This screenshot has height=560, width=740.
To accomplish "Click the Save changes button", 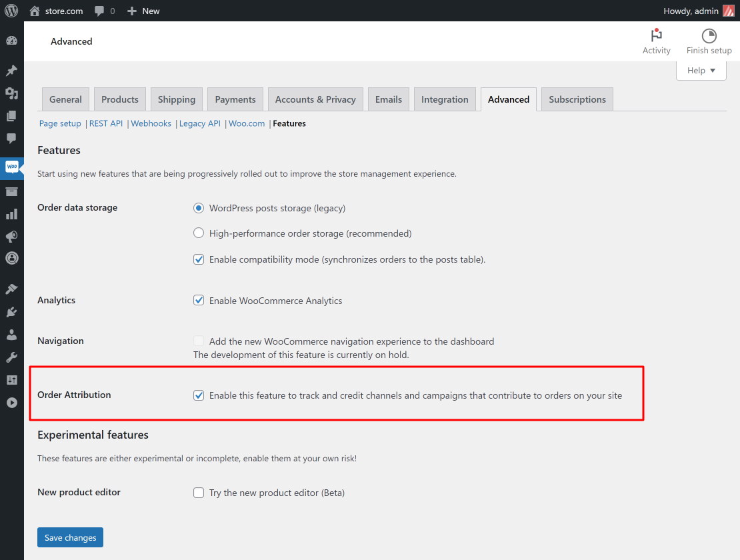I will [x=70, y=537].
